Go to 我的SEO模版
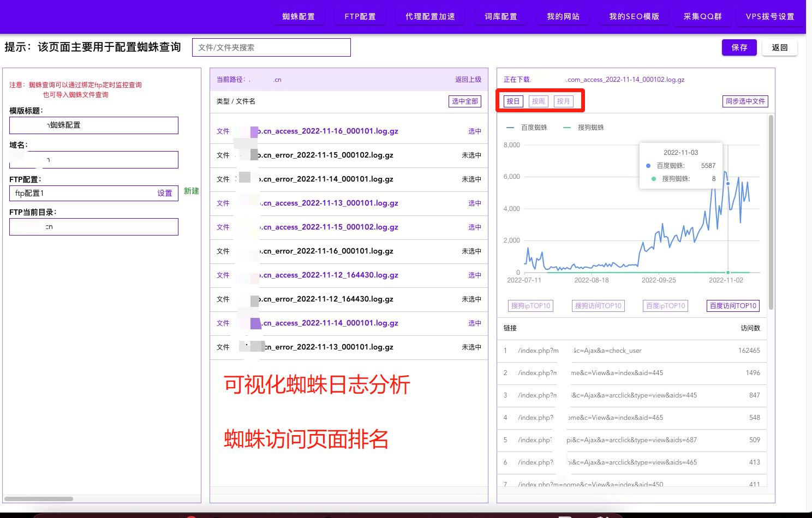Image resolution: width=812 pixels, height=518 pixels. 634,16
